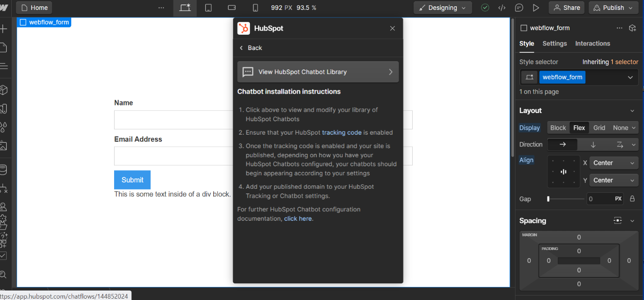This screenshot has width=644, height=300.
Task: Open the Assets image icon
Action: (x=3, y=145)
